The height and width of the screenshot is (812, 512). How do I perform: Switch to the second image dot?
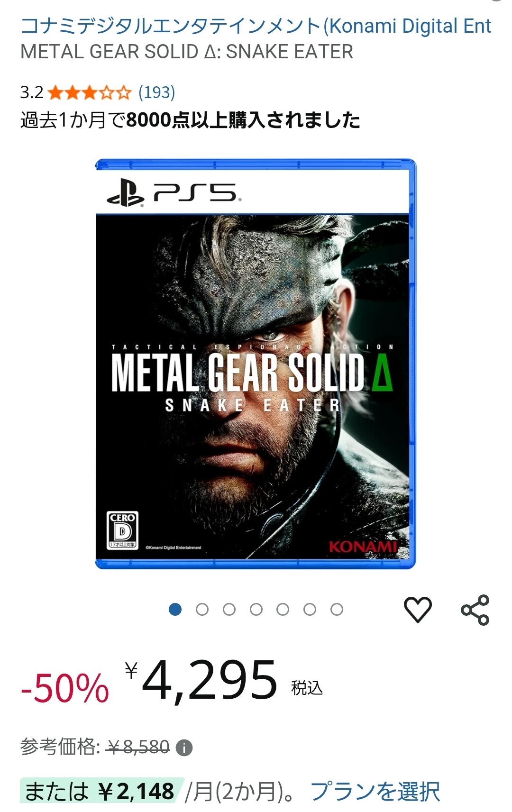[202, 610]
